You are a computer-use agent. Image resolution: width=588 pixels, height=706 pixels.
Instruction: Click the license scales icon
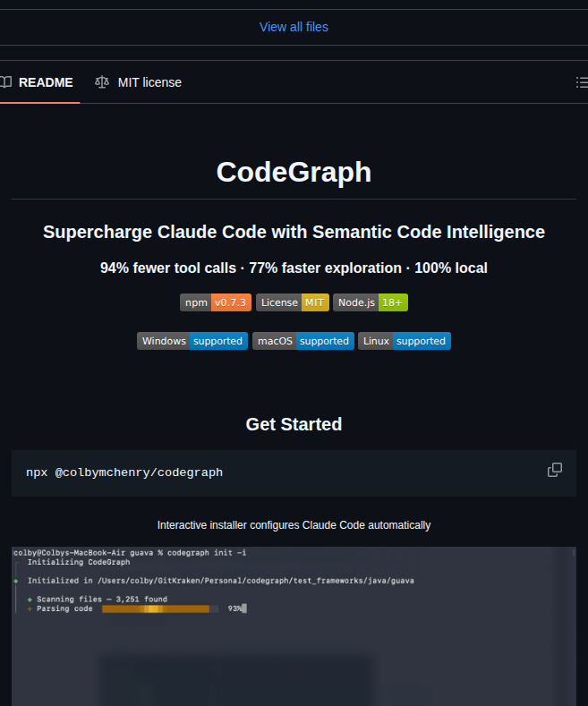click(102, 82)
